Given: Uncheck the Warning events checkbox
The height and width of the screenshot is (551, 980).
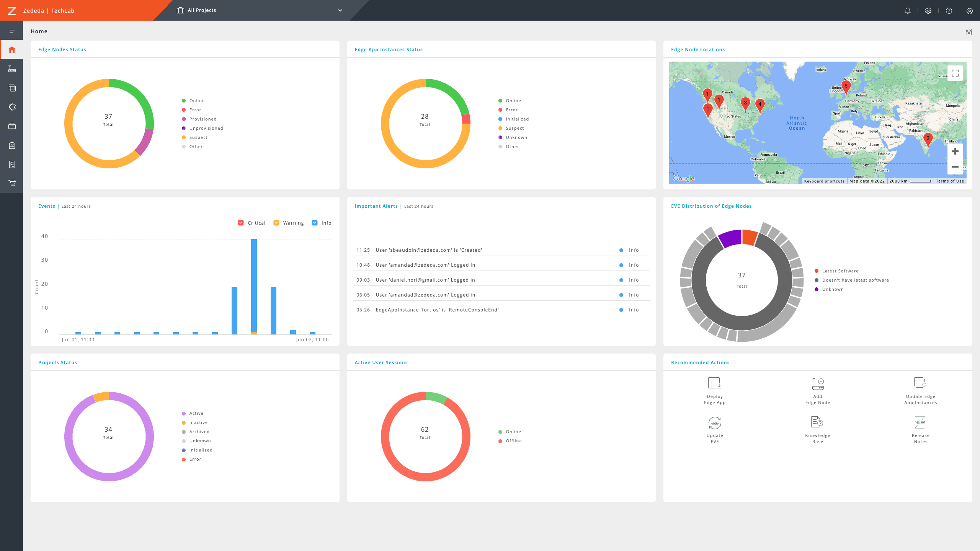Looking at the screenshot, I should coord(276,223).
